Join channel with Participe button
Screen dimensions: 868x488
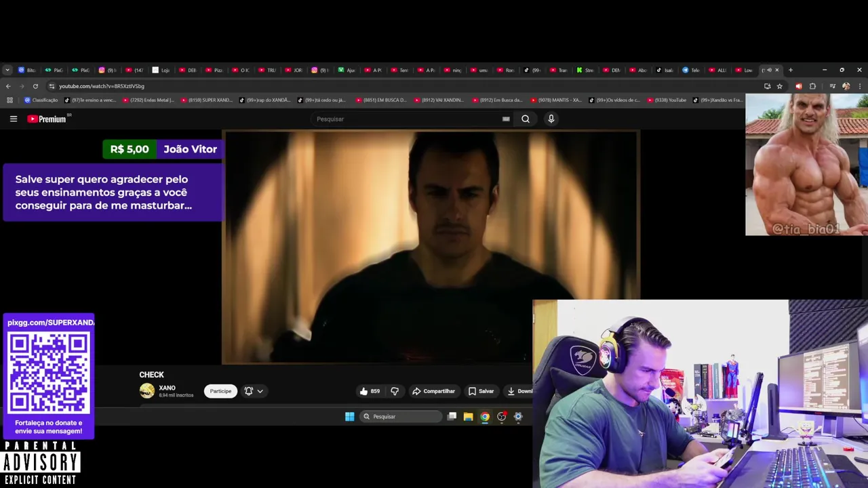click(x=220, y=391)
